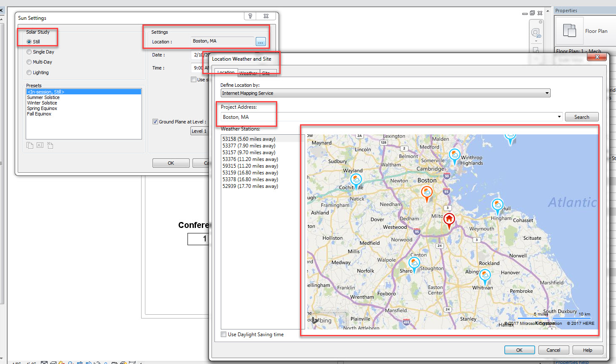Click the Sun Settings help question mark

tap(250, 16)
